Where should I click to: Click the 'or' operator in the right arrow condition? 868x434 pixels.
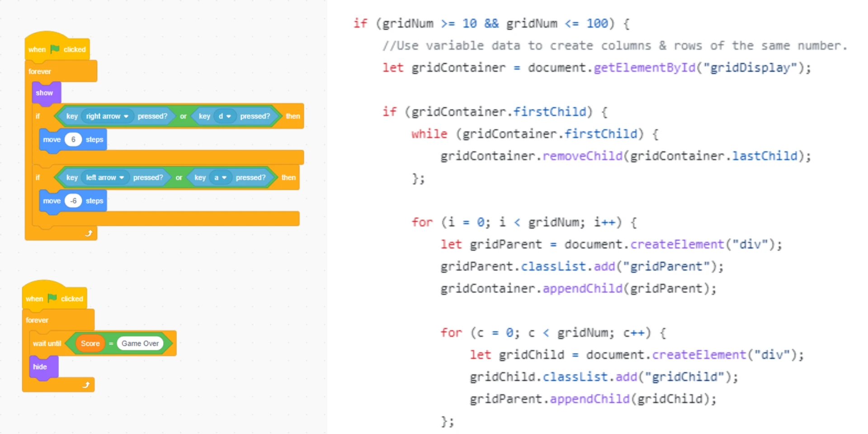(x=183, y=116)
